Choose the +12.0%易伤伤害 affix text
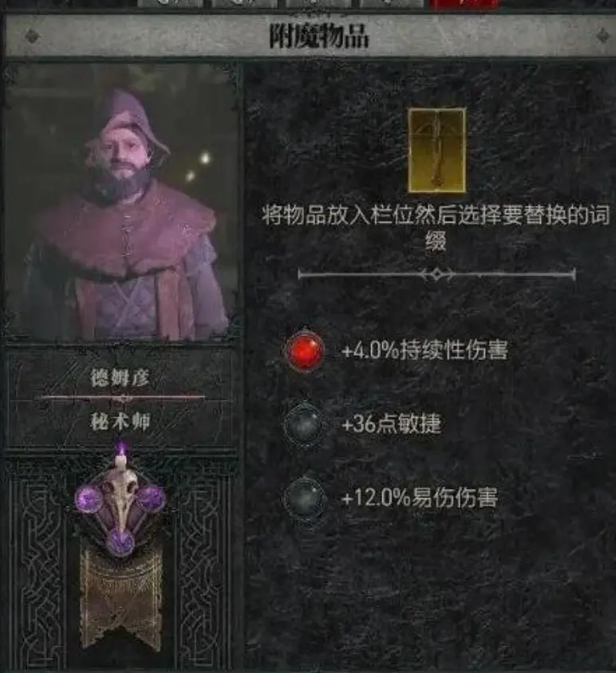The image size is (616, 673). coord(419,498)
